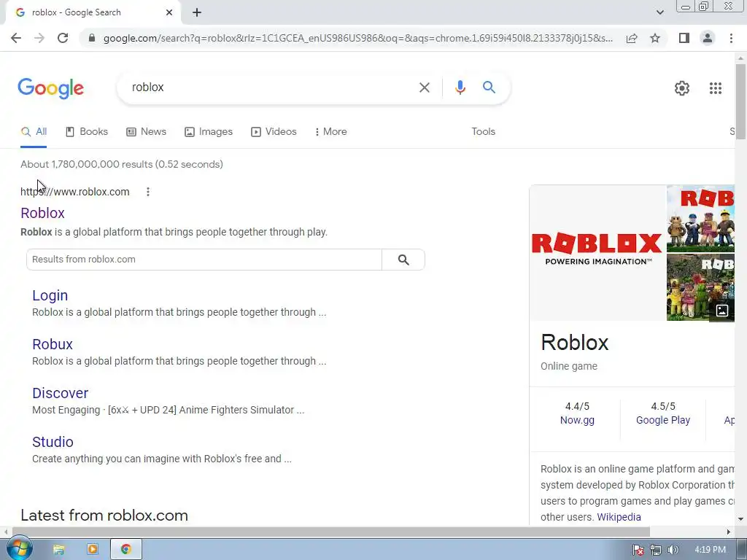This screenshot has height=560, width=747.
Task: Click the main Google search field
Action: click(271, 87)
